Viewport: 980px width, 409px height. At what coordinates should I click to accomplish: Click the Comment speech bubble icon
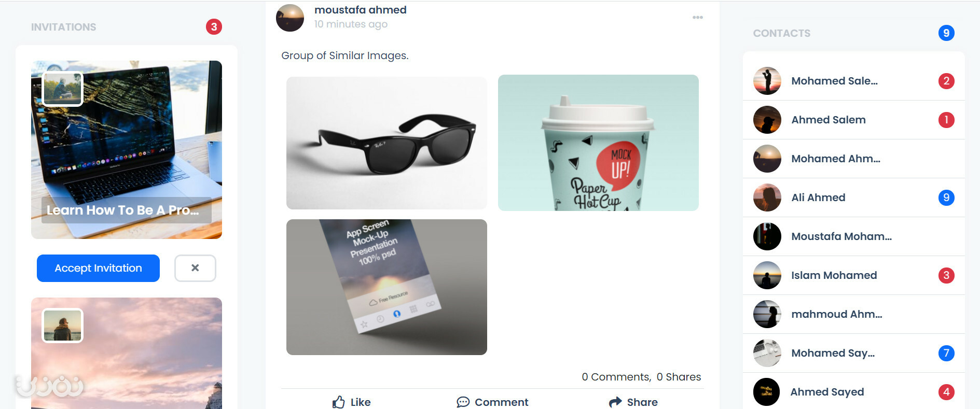click(463, 402)
